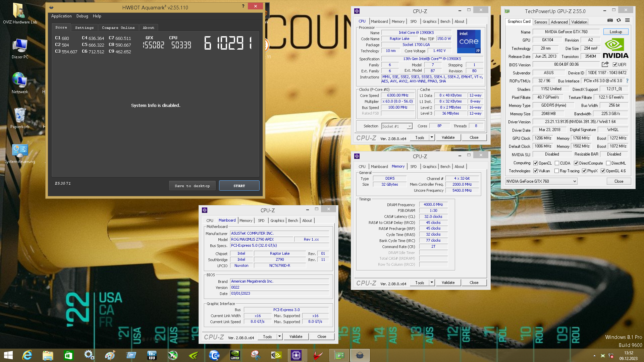Open the gears settings taskbar icon
This screenshot has width=644, height=362.
89,355
